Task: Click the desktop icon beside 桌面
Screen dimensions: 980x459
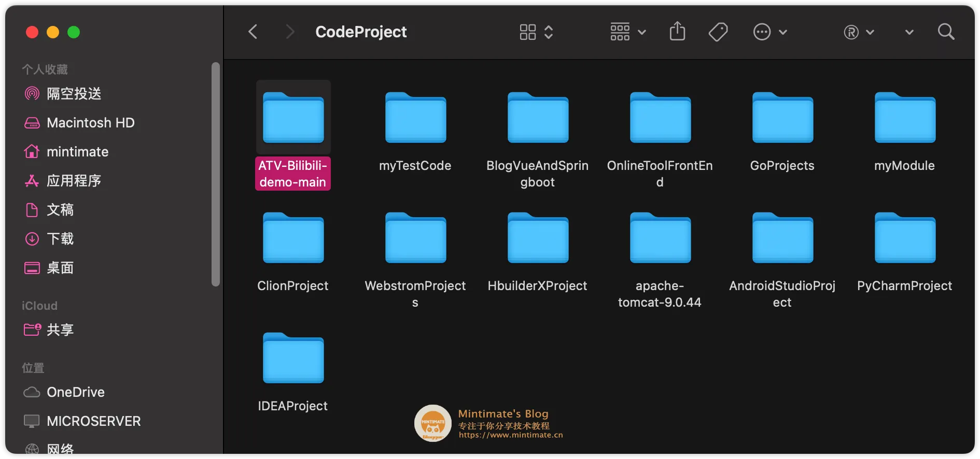Action: [x=32, y=268]
